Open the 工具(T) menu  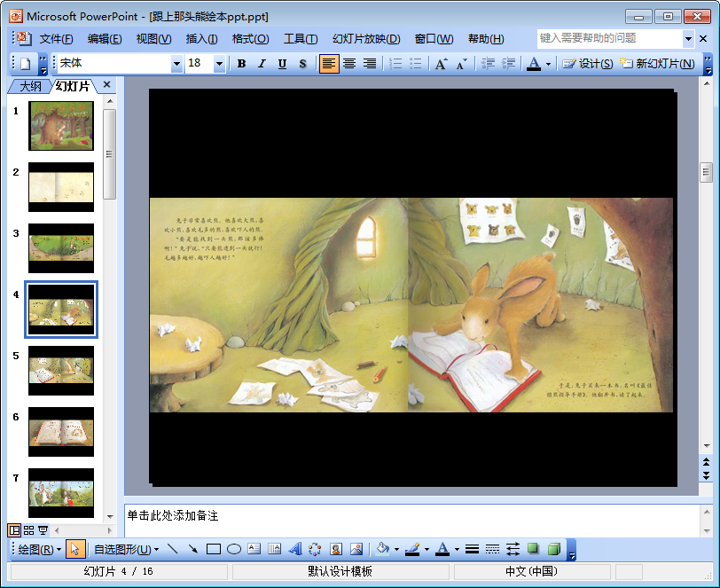point(301,39)
